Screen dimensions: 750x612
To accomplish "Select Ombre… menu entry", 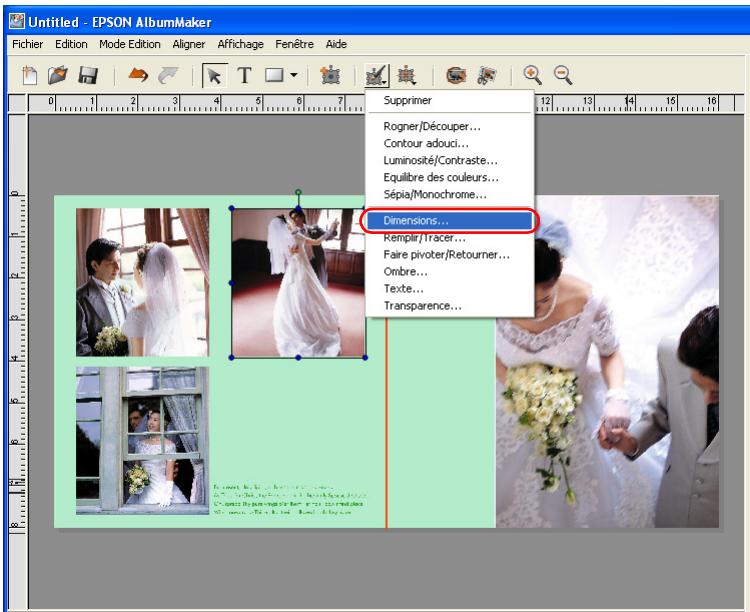I will (450, 272).
